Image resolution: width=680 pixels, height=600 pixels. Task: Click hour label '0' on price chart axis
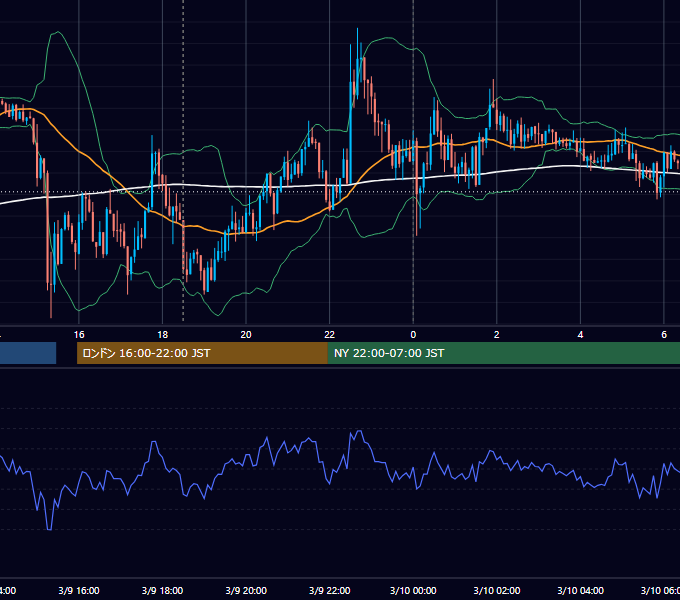[x=413, y=335]
